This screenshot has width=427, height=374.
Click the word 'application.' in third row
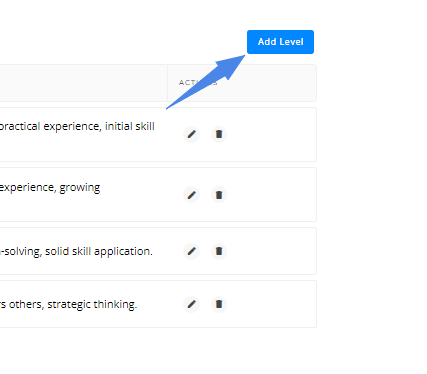click(123, 251)
